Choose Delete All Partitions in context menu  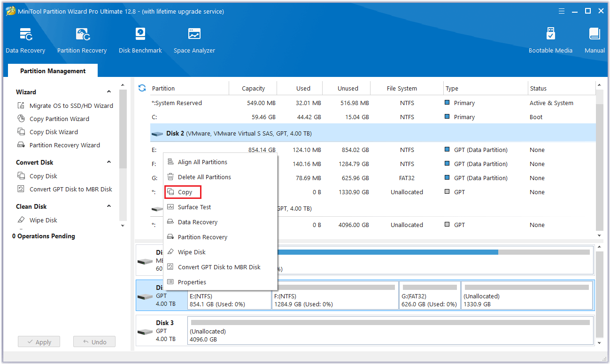[220, 177]
